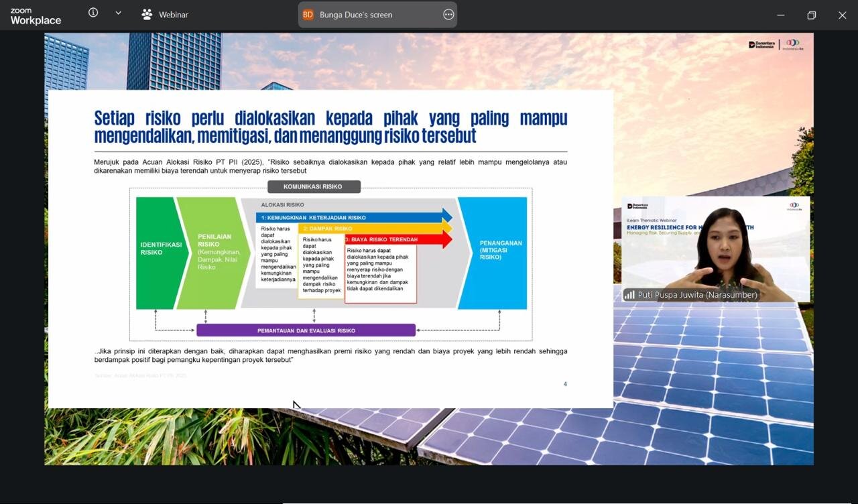This screenshot has height=504, width=858.
Task: Minimize the Zoom window
Action: (x=780, y=15)
